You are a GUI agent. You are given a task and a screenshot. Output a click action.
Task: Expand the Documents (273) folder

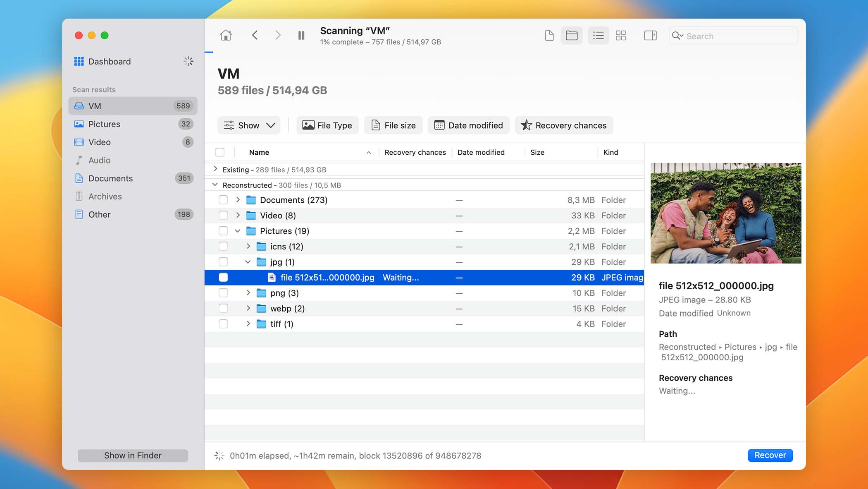(x=238, y=200)
